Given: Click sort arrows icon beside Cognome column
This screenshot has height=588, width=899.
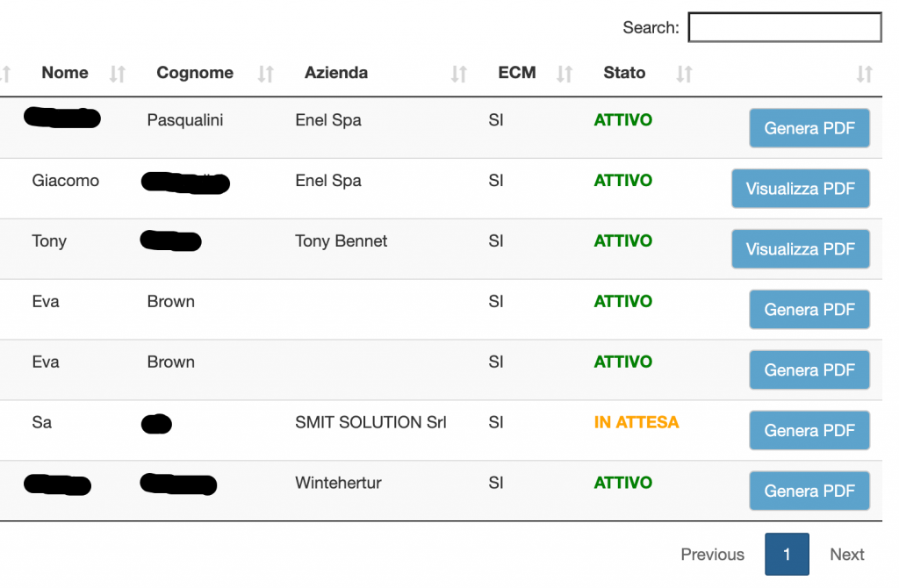Looking at the screenshot, I should pyautogui.click(x=266, y=75).
